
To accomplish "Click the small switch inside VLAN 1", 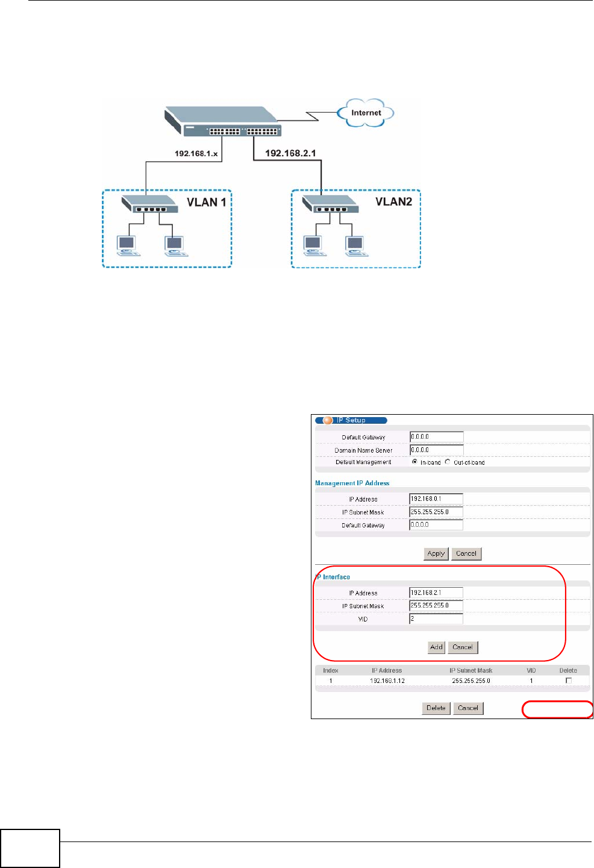I will (150, 204).
